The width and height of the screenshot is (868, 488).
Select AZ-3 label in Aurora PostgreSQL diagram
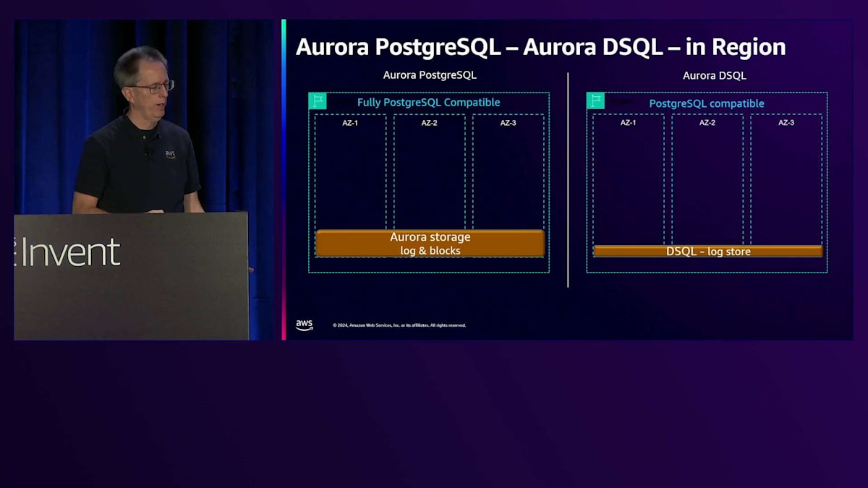509,123
